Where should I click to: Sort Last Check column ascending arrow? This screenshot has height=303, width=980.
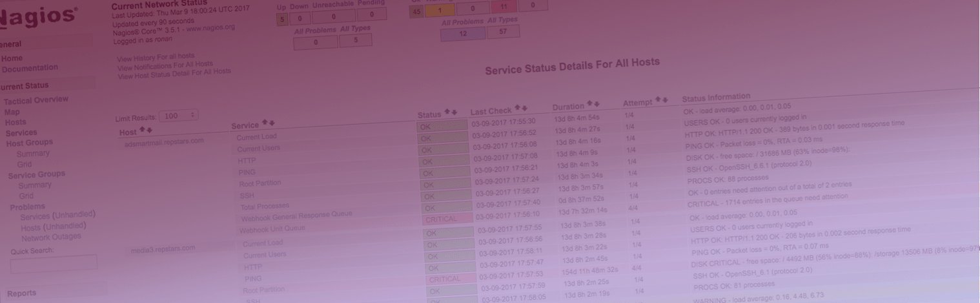click(x=518, y=109)
